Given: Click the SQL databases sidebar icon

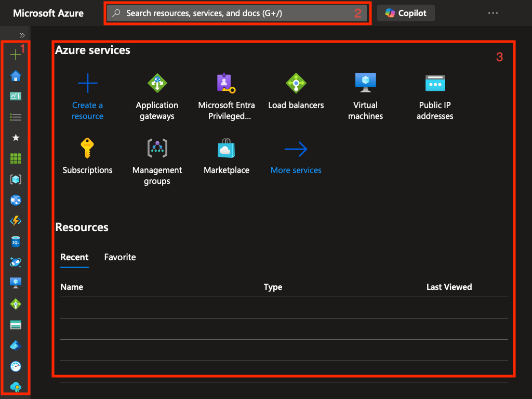Looking at the screenshot, I should 15,241.
